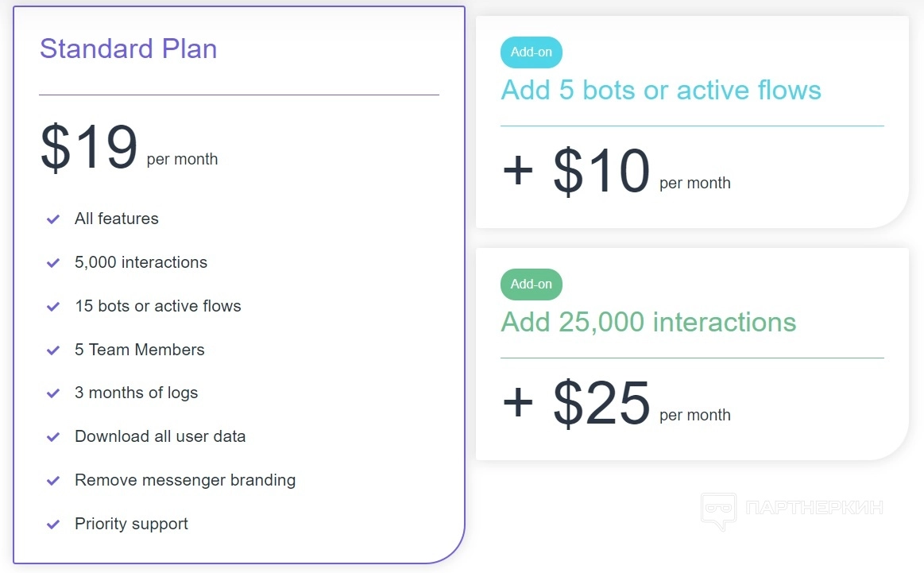Click the checkmark beside 3 months of logs
Image resolution: width=924 pixels, height=573 pixels.
click(53, 393)
